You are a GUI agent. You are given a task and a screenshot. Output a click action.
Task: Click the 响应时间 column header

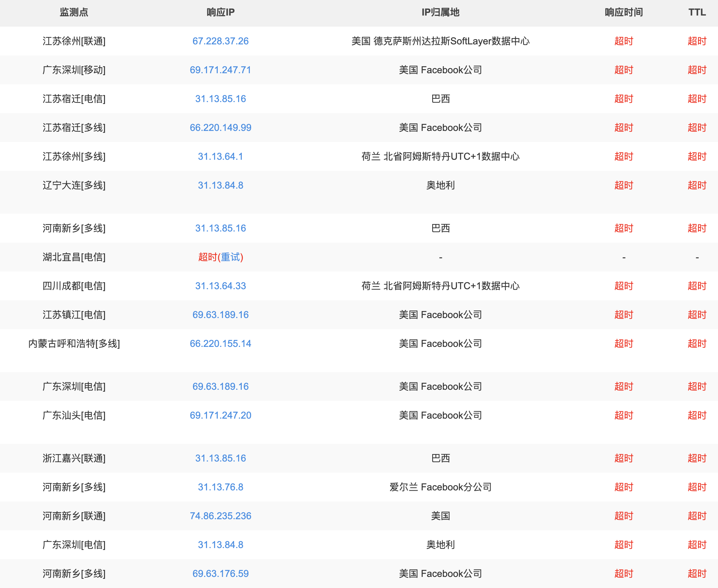click(624, 12)
